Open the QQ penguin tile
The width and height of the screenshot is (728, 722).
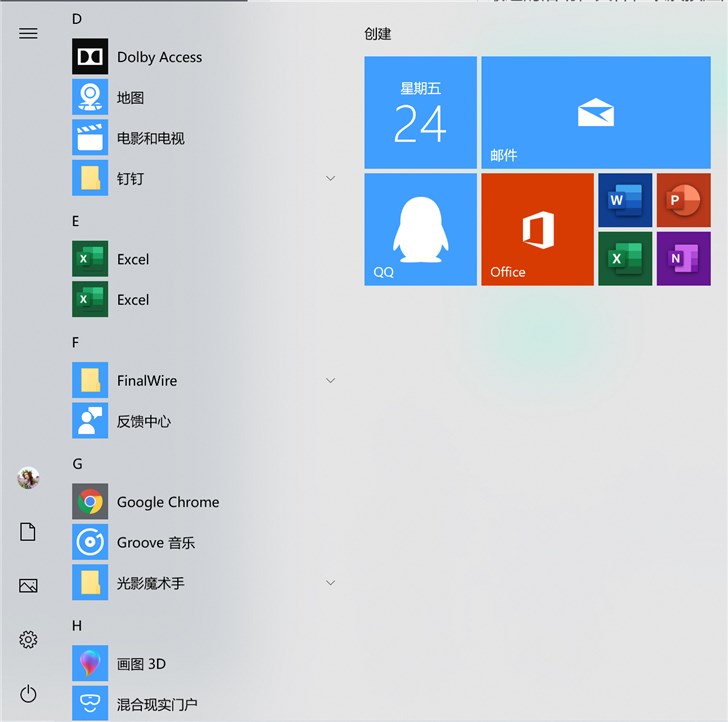[420, 229]
